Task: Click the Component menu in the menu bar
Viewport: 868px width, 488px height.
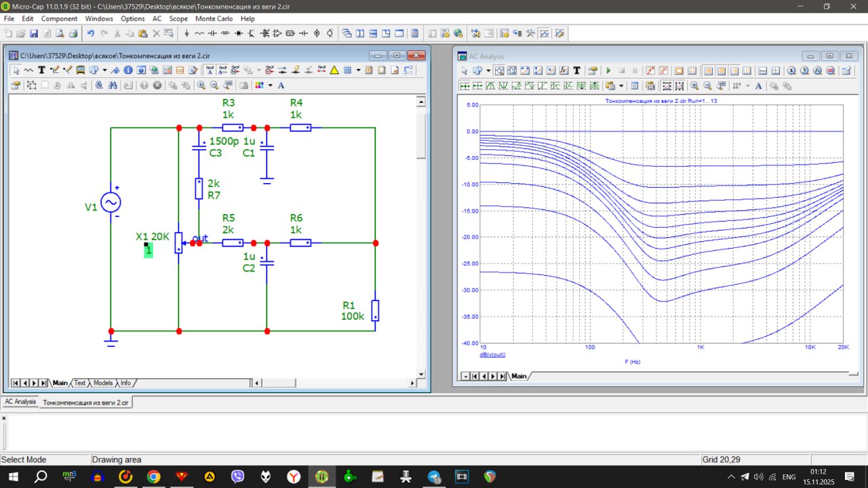Action: [59, 18]
